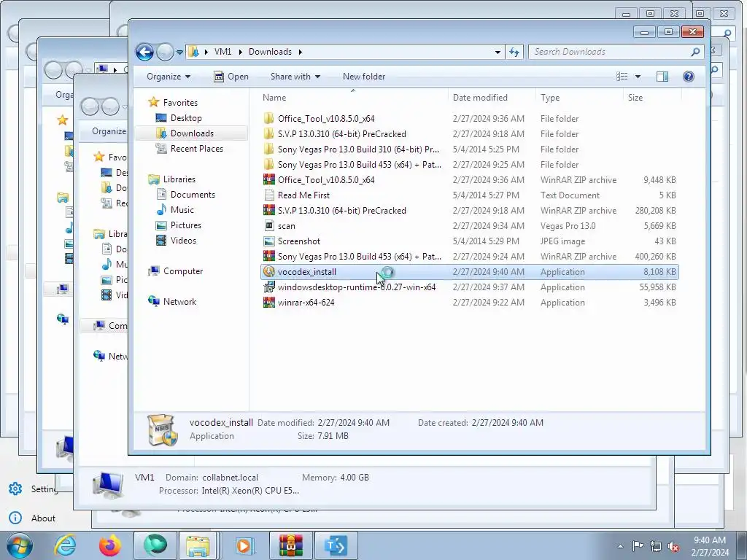This screenshot has width=747, height=560.
Task: Open Documents library
Action: [x=186, y=194]
